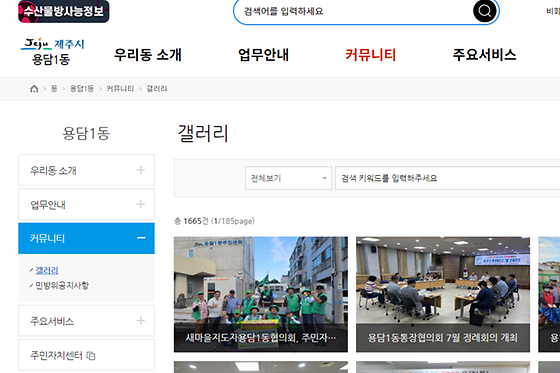This screenshot has height=373, width=560.
Task: Expand 주요서비스 sidebar section plus
Action: pos(141,320)
